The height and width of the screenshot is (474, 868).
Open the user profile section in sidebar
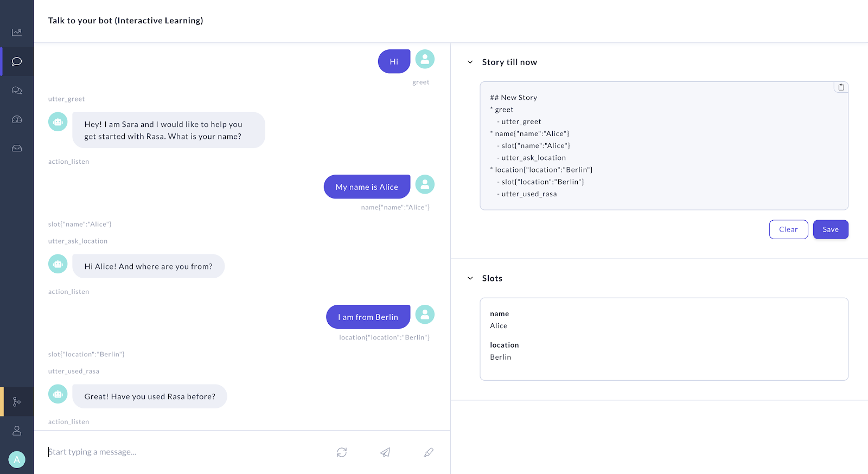17,430
